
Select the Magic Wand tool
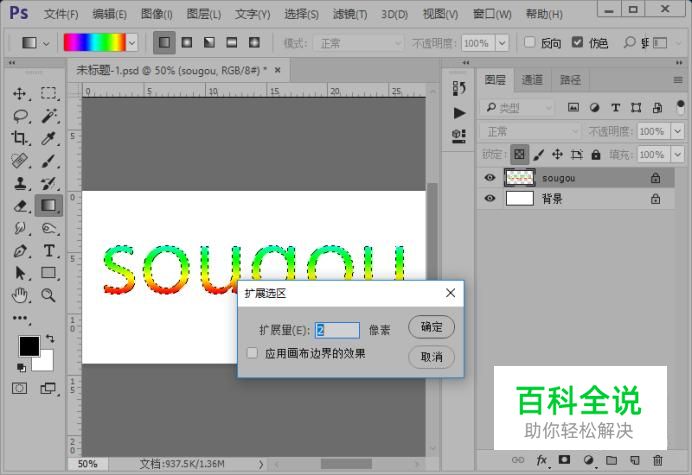(49, 116)
